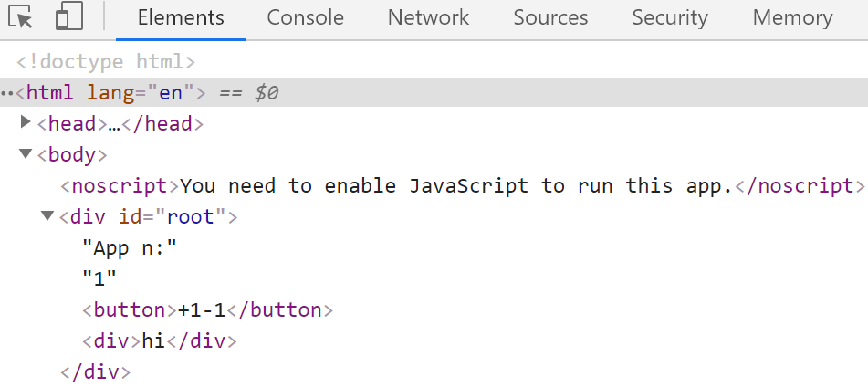Select the closing div tag line

pos(95,371)
